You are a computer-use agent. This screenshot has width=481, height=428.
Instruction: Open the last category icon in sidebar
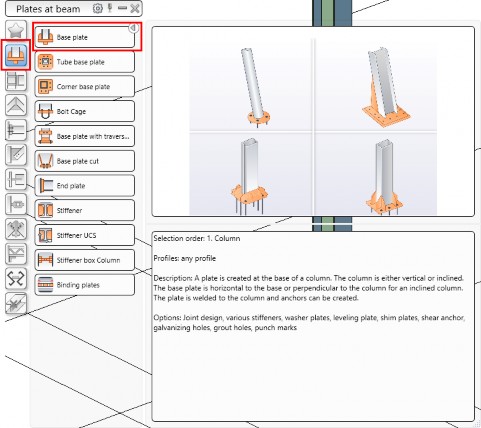coord(16,303)
